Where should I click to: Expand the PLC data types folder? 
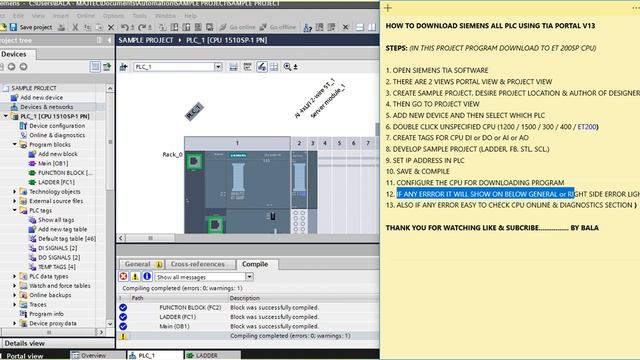15,276
